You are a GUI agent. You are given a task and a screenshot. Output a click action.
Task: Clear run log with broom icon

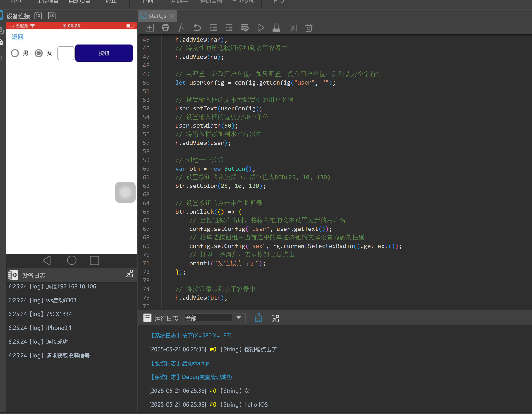pyautogui.click(x=258, y=318)
